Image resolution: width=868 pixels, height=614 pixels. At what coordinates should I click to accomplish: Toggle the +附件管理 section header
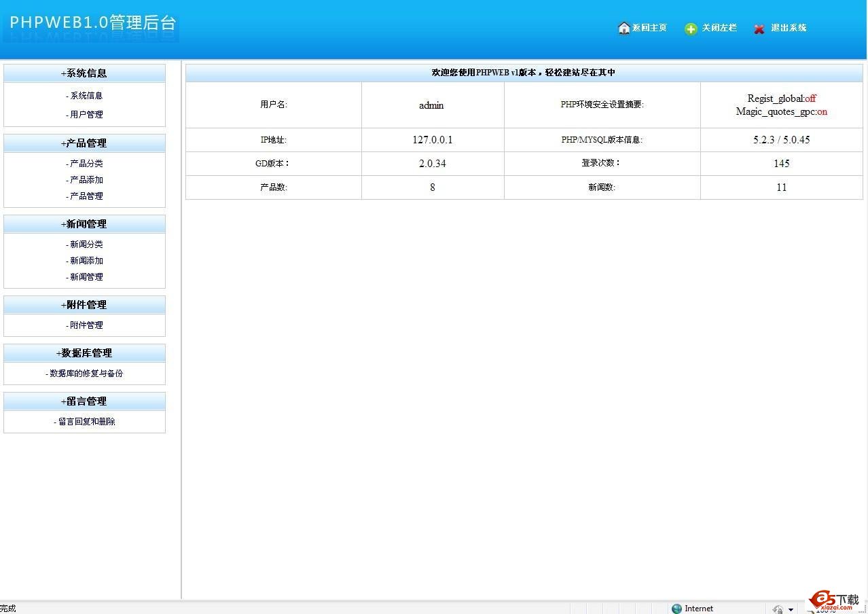tap(84, 305)
